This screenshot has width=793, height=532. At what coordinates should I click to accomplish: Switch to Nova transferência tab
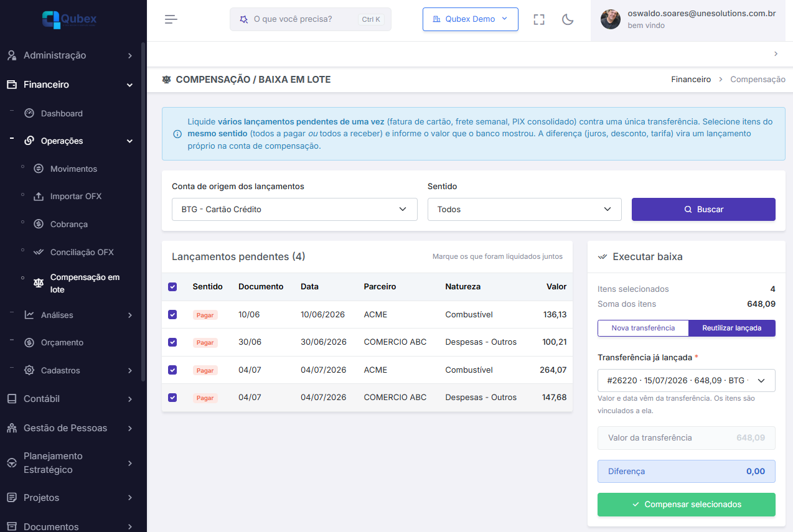[x=643, y=328]
